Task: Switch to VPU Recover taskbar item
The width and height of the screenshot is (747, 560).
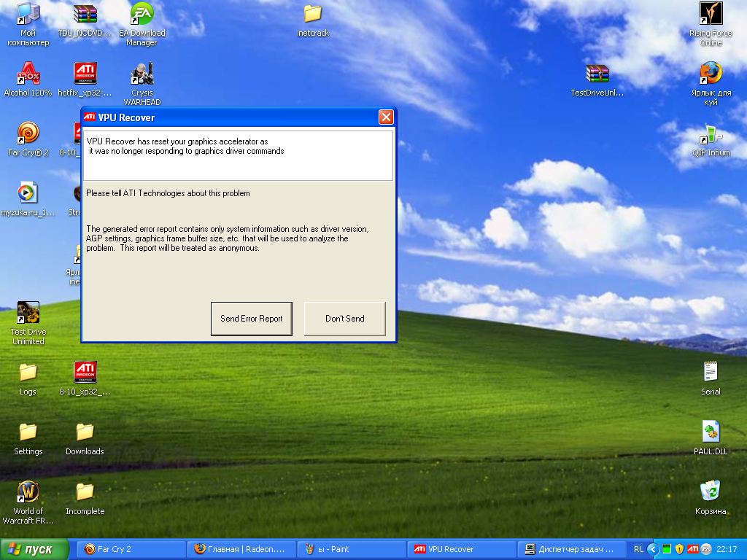Action: point(461,549)
